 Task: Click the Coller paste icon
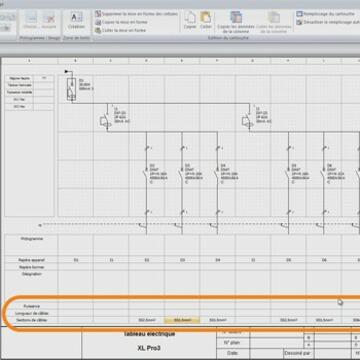(x=206, y=20)
